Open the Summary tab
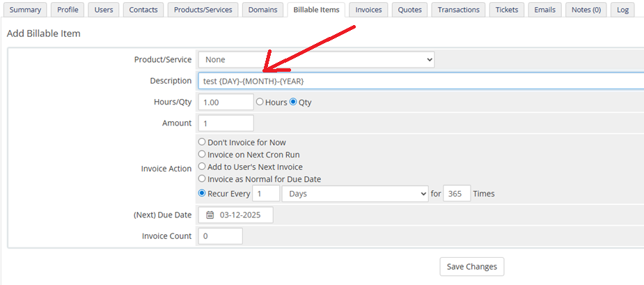Image resolution: width=644 pixels, height=285 pixels. coord(25,10)
